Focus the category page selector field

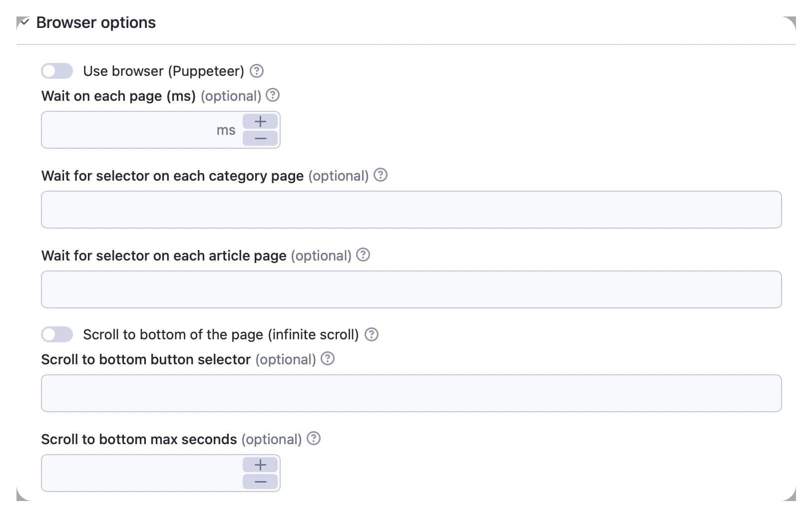pyautogui.click(x=400, y=210)
